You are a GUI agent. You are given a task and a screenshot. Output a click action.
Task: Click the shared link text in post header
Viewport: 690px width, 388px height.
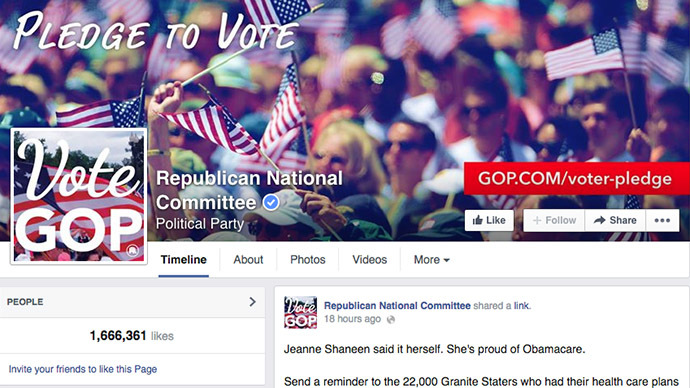[521, 306]
